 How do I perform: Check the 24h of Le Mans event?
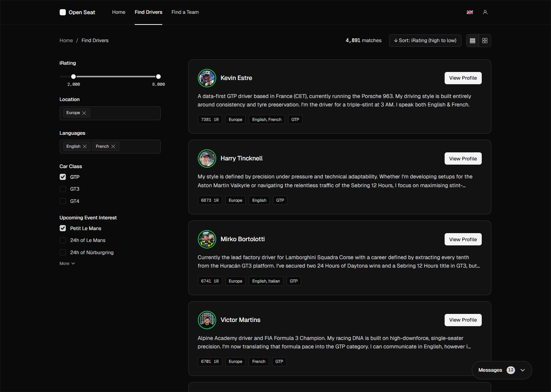click(63, 240)
